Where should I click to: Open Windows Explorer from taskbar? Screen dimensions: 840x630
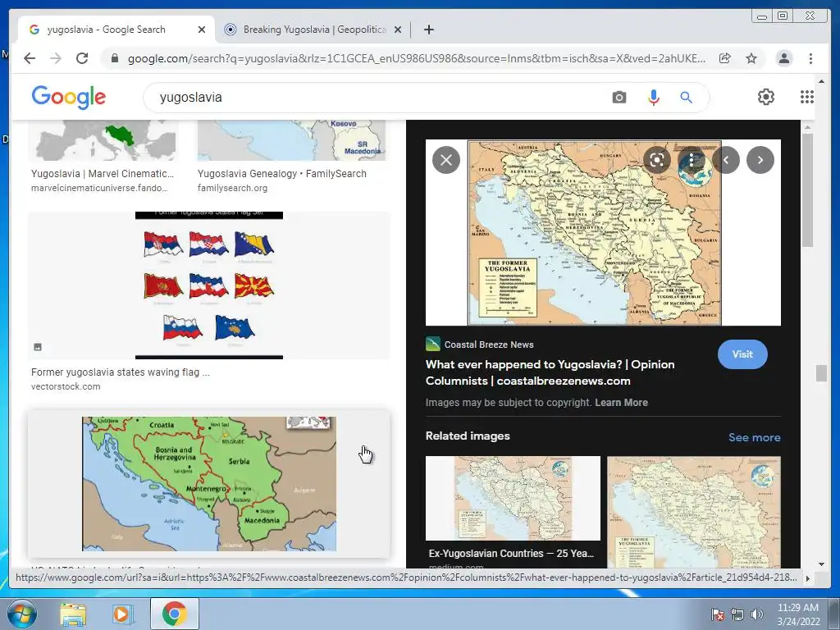pyautogui.click(x=73, y=614)
